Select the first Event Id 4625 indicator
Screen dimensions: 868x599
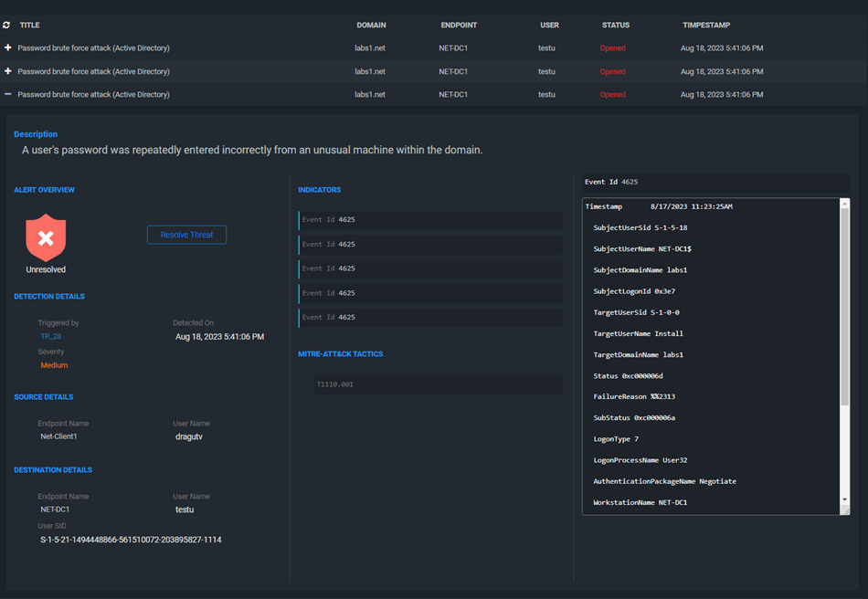[430, 220]
